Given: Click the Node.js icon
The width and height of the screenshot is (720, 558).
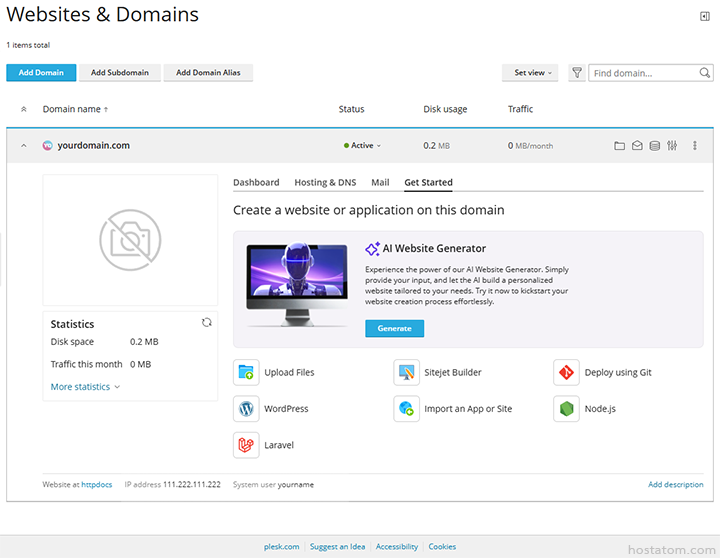Looking at the screenshot, I should [566, 409].
